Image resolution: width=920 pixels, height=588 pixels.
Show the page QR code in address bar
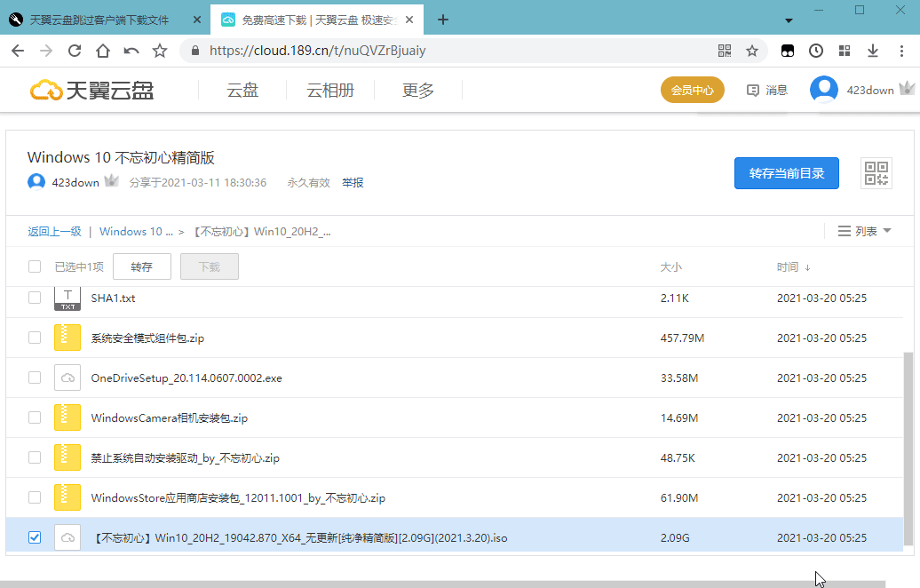[x=725, y=51]
